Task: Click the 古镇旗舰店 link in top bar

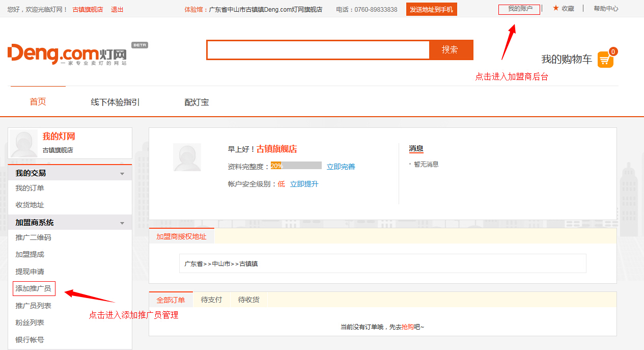Action: [88, 10]
